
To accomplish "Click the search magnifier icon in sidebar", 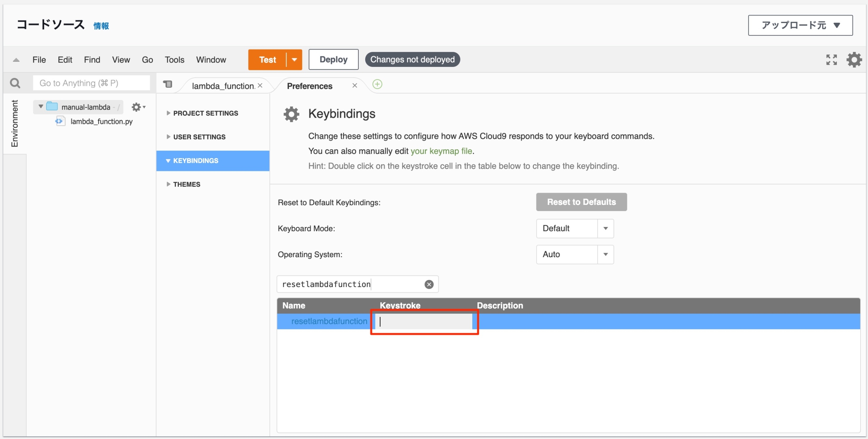I will coord(15,83).
